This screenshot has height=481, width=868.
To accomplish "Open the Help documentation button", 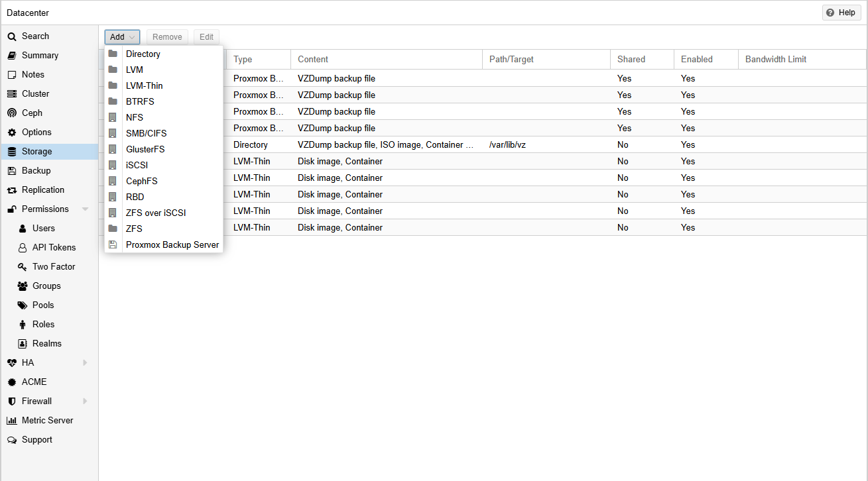I will 841,13.
